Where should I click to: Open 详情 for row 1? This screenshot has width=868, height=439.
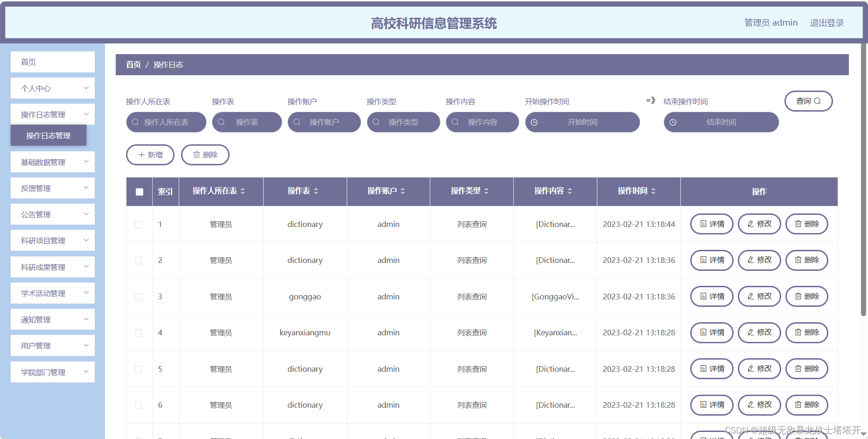click(x=712, y=224)
